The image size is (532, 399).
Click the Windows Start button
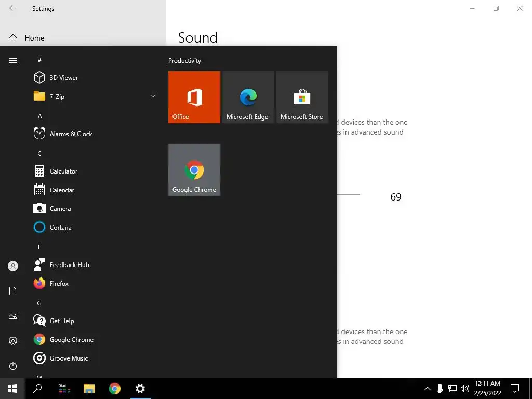tap(12, 389)
